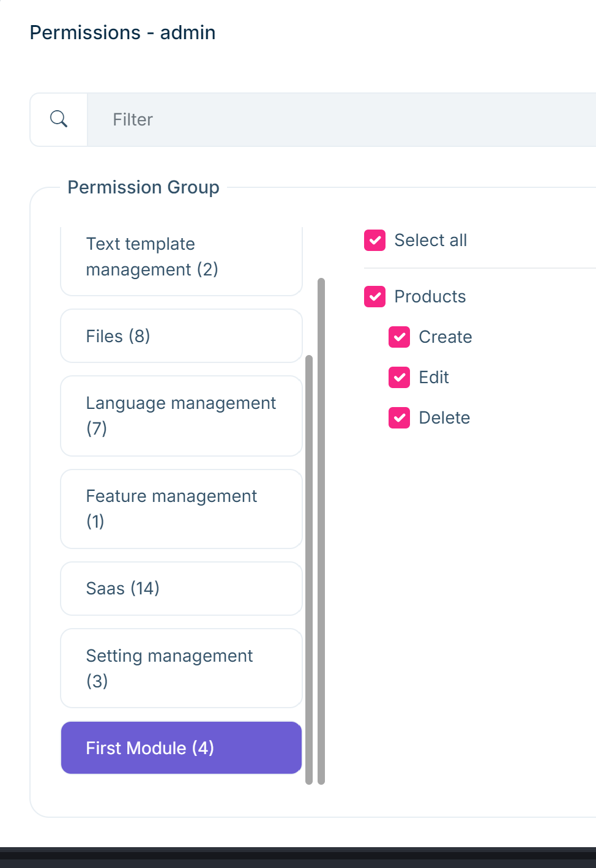The height and width of the screenshot is (868, 596).
Task: Click the Create label text
Action: pyautogui.click(x=445, y=337)
